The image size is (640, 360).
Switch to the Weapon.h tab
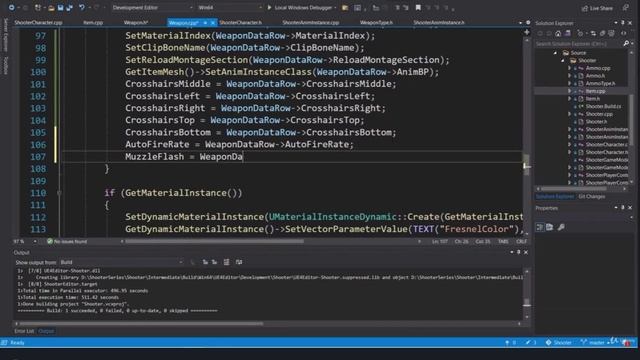(x=136, y=22)
